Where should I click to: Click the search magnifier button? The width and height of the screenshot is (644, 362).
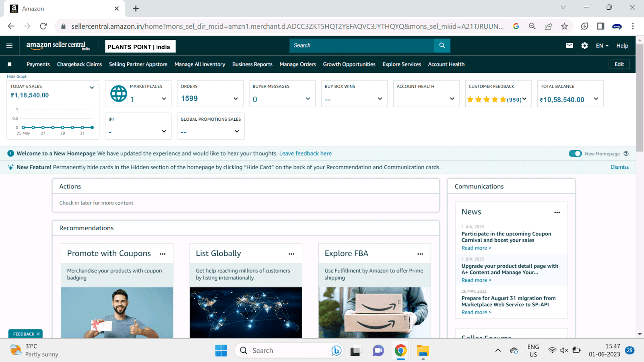tap(442, 46)
